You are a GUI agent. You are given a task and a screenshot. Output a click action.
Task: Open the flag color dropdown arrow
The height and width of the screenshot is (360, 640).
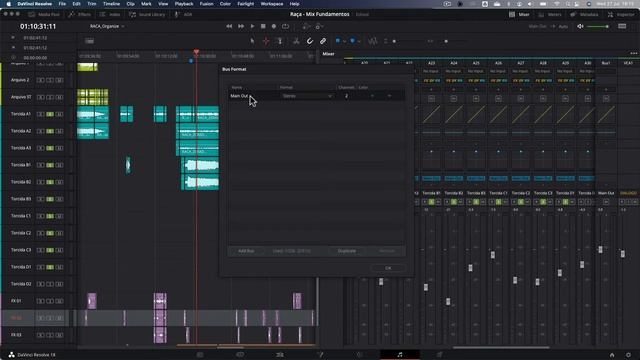pos(344,41)
